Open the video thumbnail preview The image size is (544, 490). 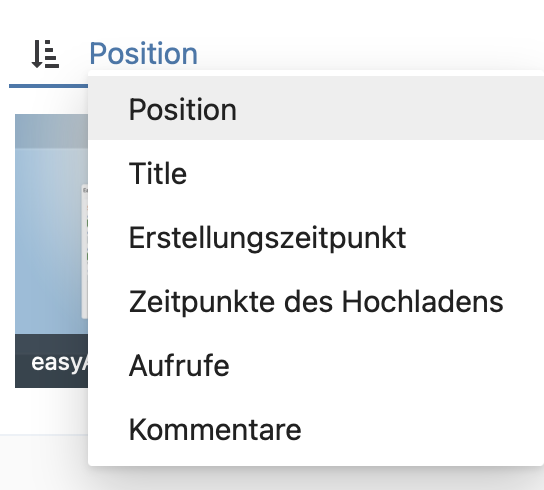click(x=51, y=224)
